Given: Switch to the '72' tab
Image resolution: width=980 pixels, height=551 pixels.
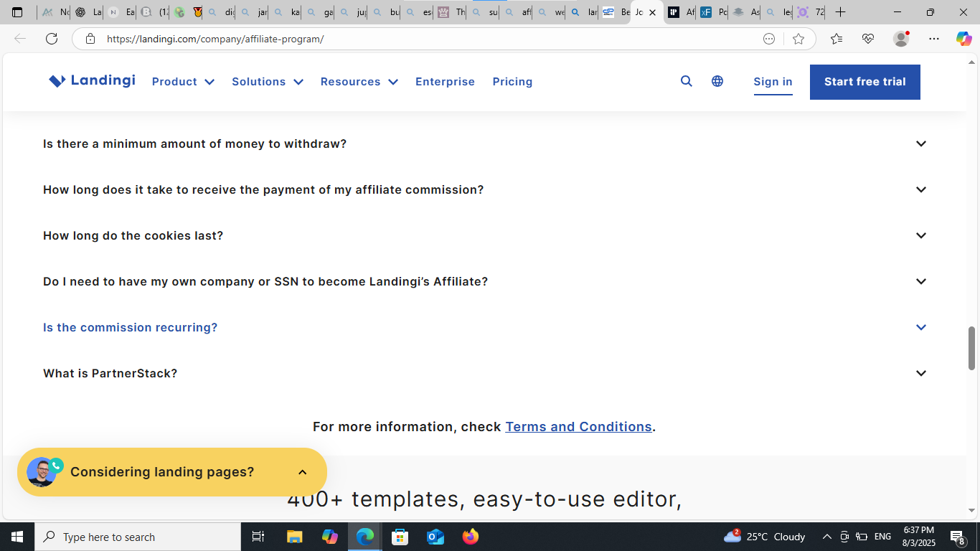Looking at the screenshot, I should [x=811, y=12].
